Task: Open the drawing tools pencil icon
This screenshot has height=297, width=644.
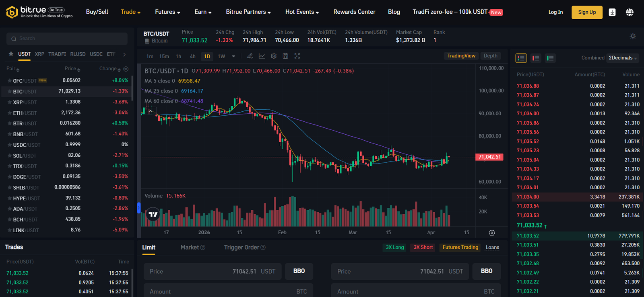Action: pyautogui.click(x=250, y=56)
